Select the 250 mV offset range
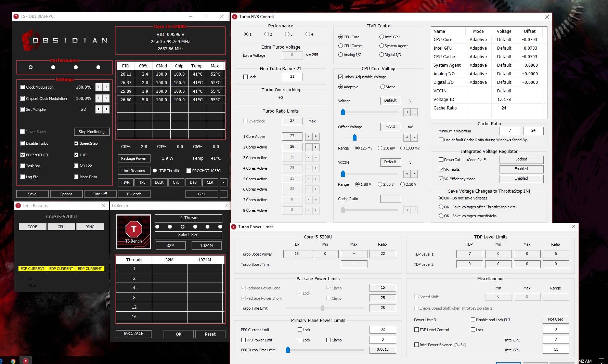The height and width of the screenshot is (364, 608). coord(380,148)
